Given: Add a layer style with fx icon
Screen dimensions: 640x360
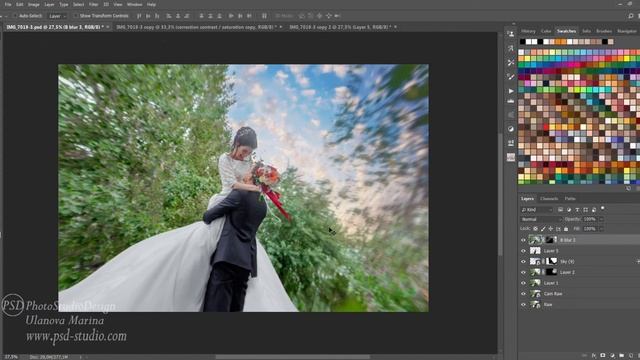Looking at the screenshot, I should click(x=594, y=356).
